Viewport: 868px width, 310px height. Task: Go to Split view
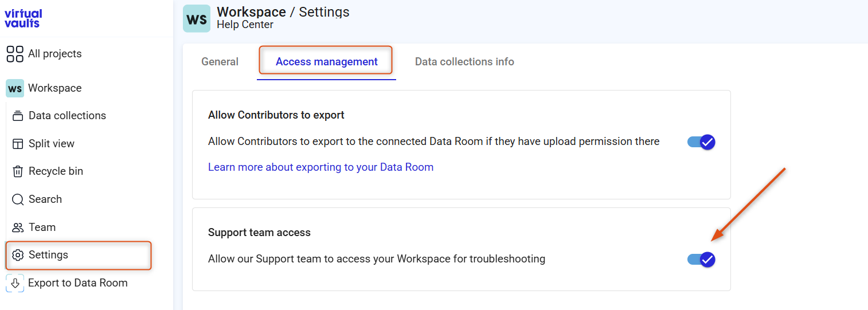pyautogui.click(x=52, y=144)
